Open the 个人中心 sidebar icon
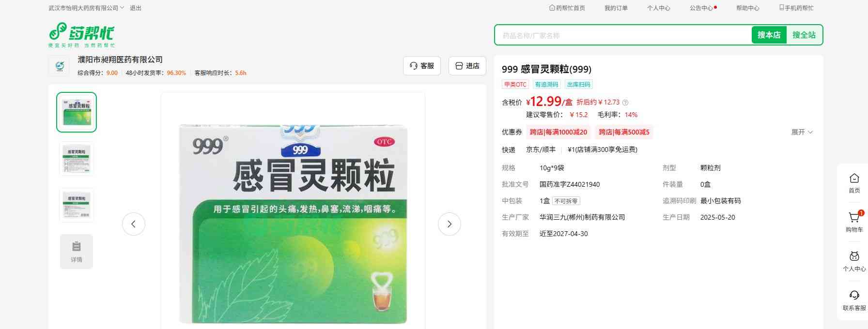 (854, 256)
